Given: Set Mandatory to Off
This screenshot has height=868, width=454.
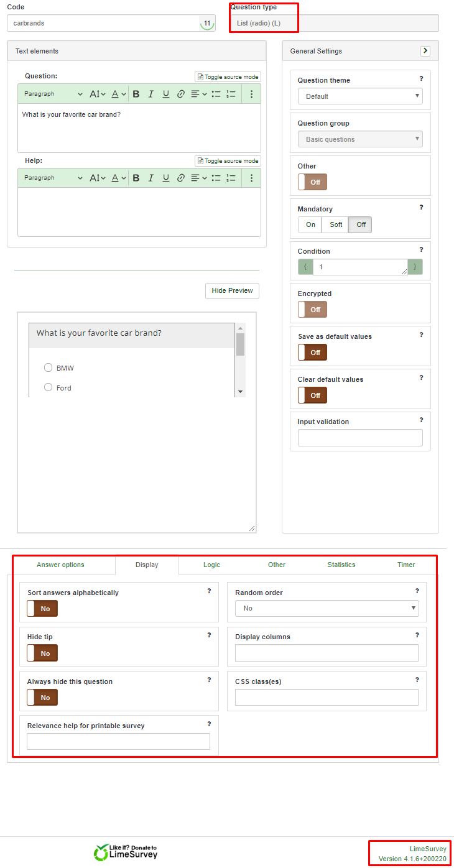Looking at the screenshot, I should point(361,224).
